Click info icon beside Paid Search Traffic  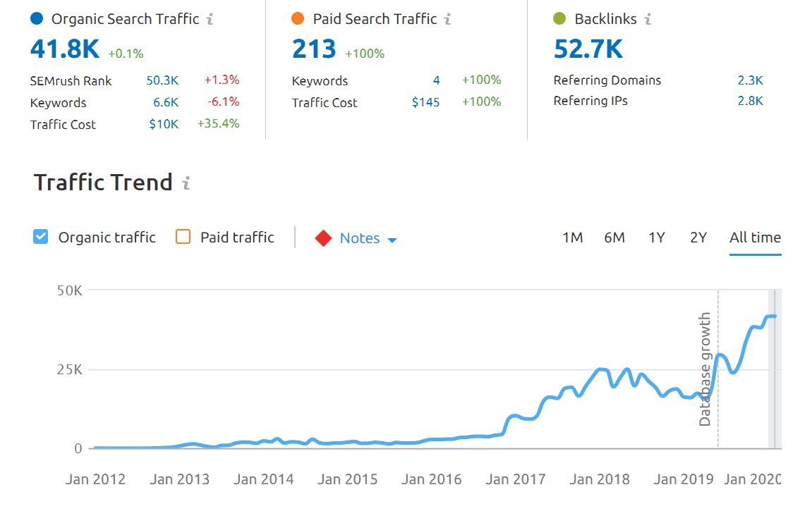click(448, 19)
